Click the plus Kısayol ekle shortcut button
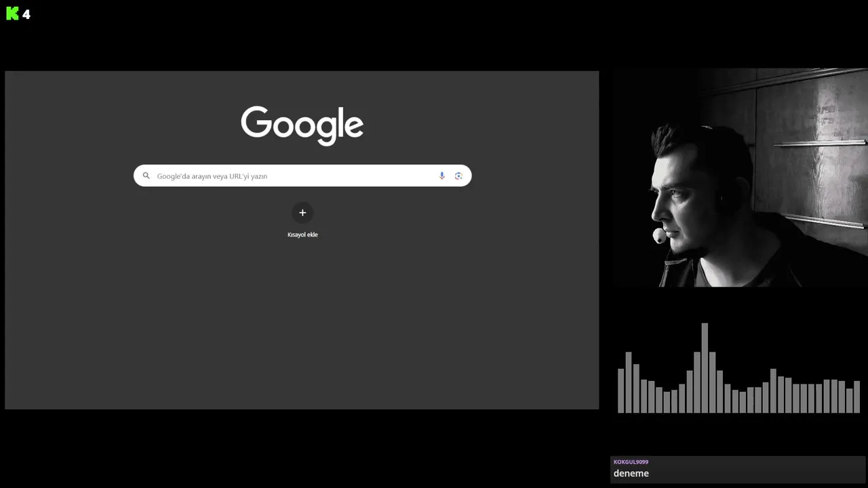 (x=302, y=213)
